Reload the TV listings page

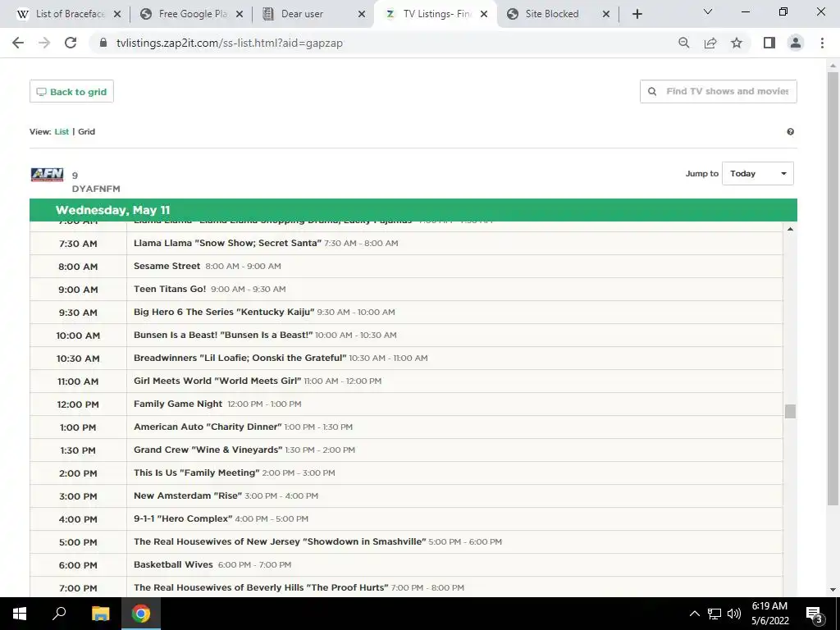(71, 43)
